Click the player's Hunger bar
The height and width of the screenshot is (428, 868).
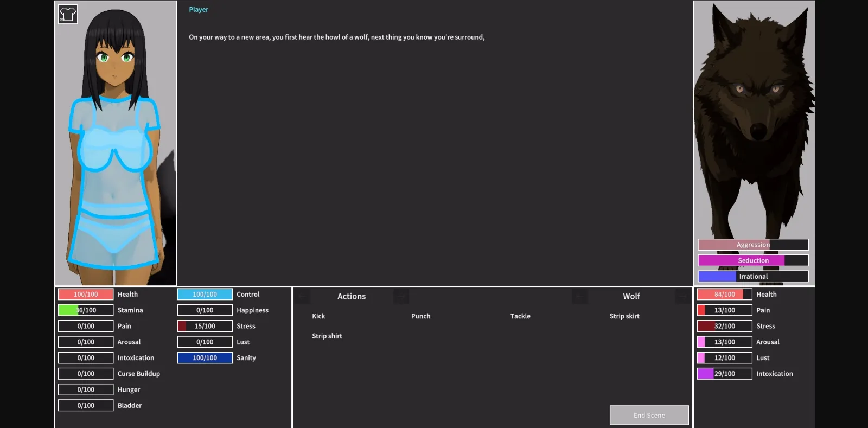point(86,389)
